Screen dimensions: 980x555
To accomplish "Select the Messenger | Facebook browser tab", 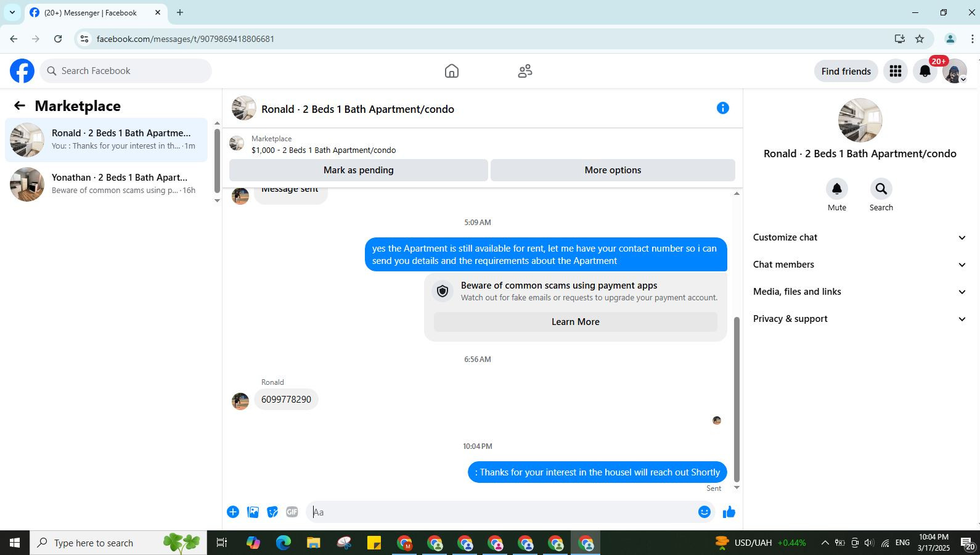I will 96,12.
